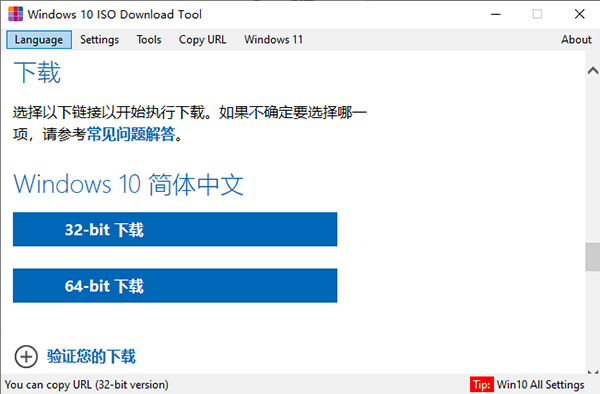Viewport: 600px width, 394px height.
Task: Click the scrollbar down arrow at bottom
Action: pyautogui.click(x=592, y=371)
